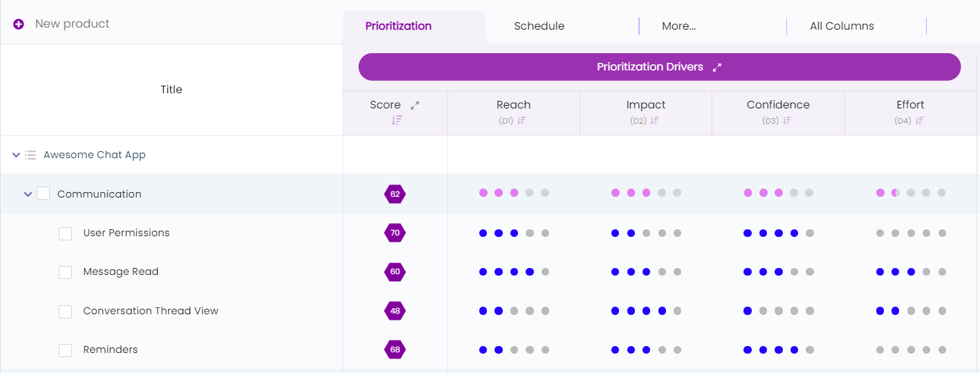Check the Communication checkbox
The width and height of the screenshot is (980, 373).
click(x=44, y=194)
